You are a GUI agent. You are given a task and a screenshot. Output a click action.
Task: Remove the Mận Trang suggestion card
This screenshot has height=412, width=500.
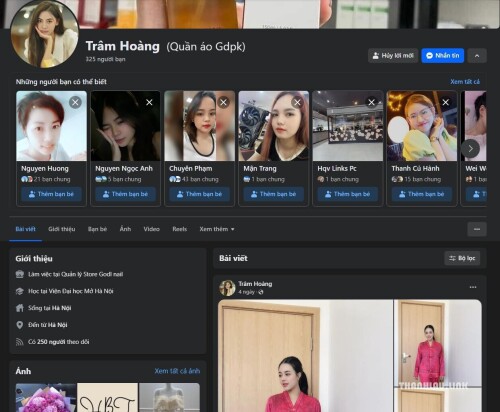click(x=297, y=102)
